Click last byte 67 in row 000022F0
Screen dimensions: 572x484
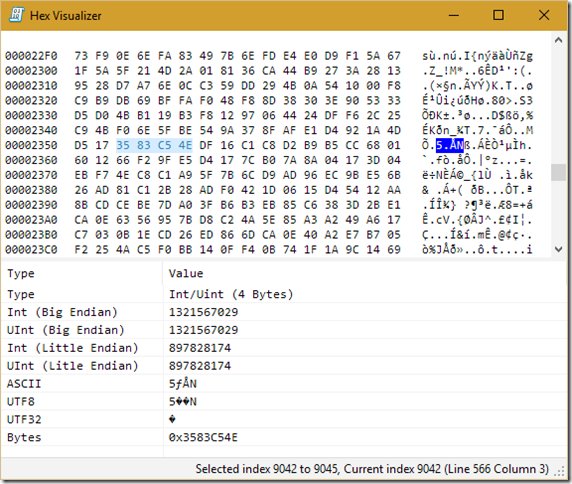394,56
